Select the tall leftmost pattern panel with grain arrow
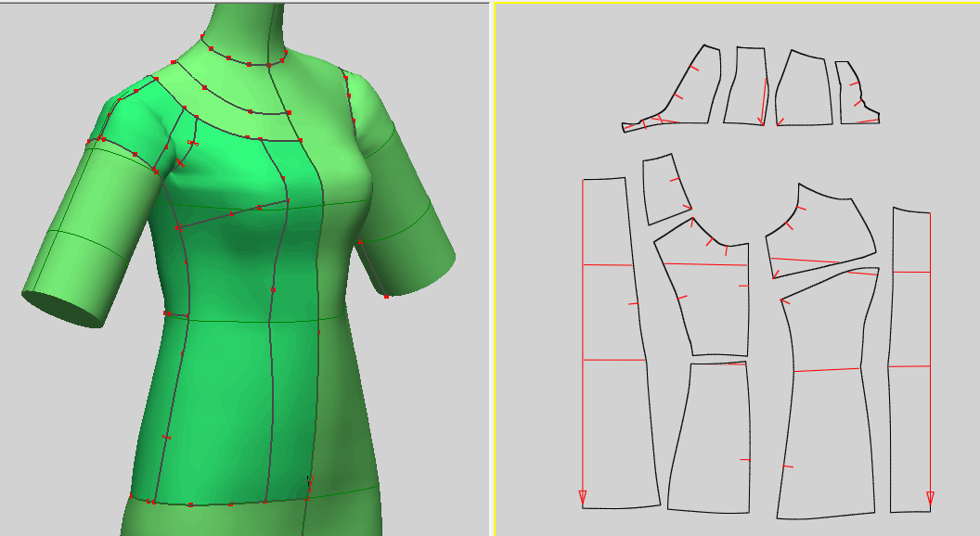 point(619,344)
